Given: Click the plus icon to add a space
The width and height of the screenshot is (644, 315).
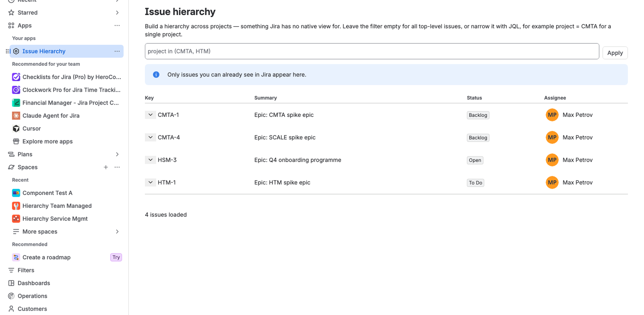Looking at the screenshot, I should coord(106,167).
